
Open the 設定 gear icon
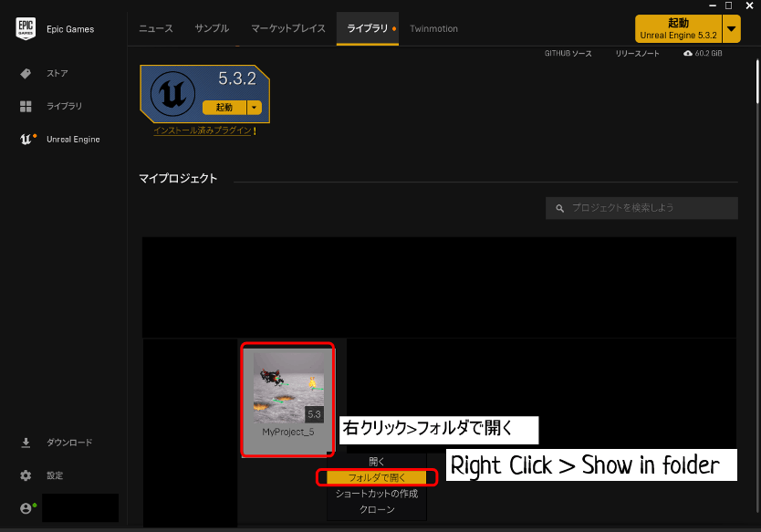click(x=26, y=475)
